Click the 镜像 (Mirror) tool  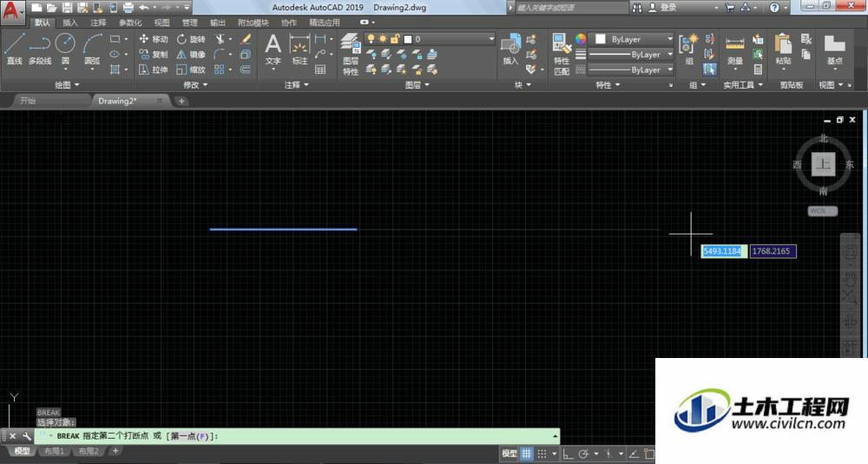coord(191,55)
